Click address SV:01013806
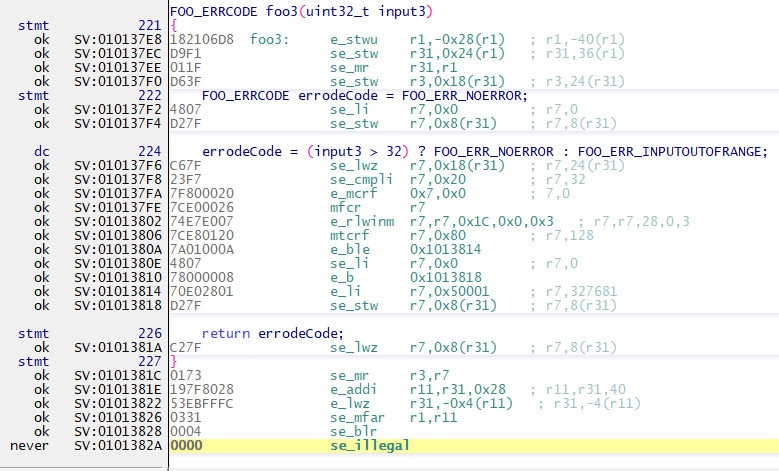 [x=118, y=235]
